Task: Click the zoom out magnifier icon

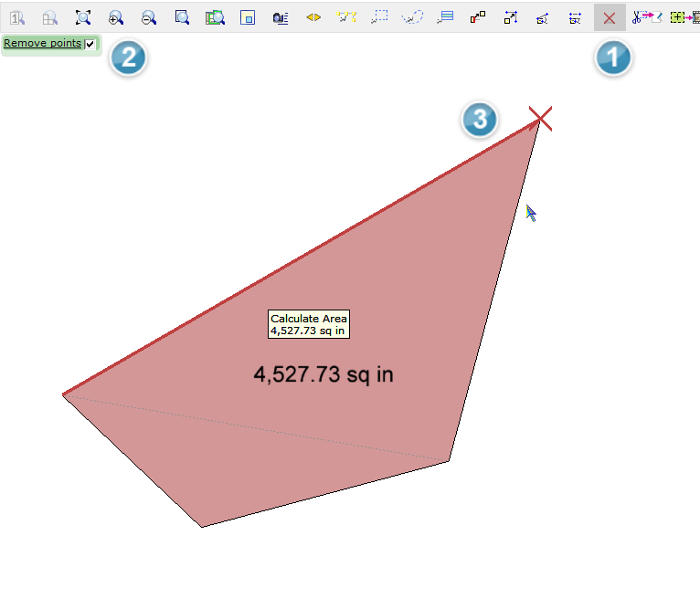Action: (x=149, y=18)
